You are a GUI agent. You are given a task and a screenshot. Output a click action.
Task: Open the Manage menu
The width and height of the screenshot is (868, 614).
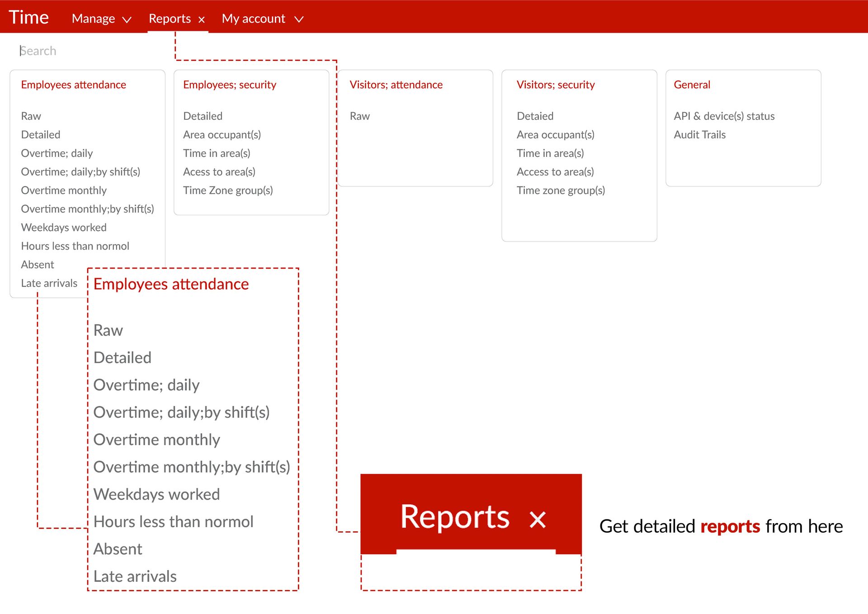coord(93,19)
